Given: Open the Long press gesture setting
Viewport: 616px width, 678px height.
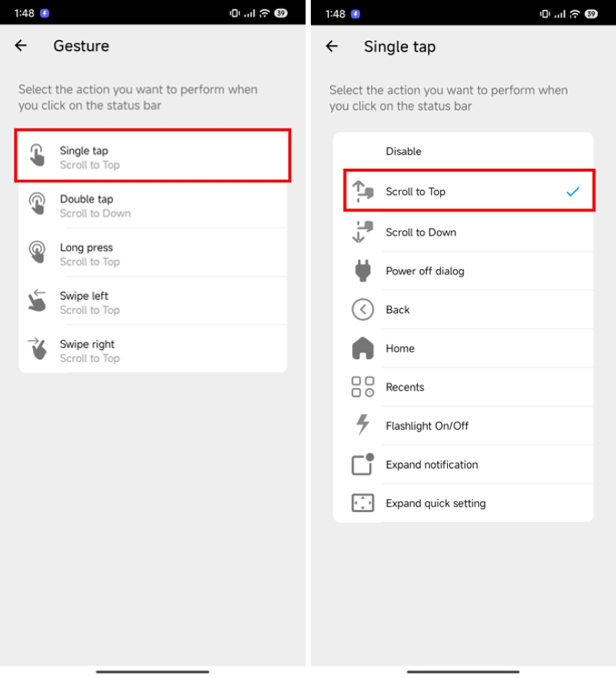Looking at the screenshot, I should 153,254.
